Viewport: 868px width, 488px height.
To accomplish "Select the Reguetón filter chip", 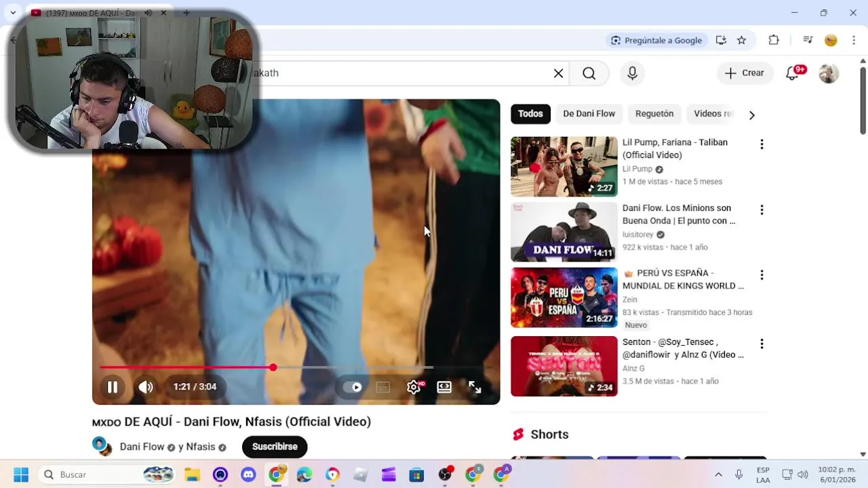I will [x=654, y=114].
